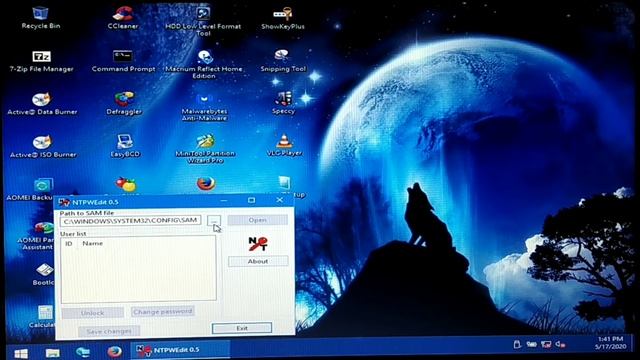The width and height of the screenshot is (640, 360).
Task: Maximize the NTPWEdit window
Action: [251, 200]
